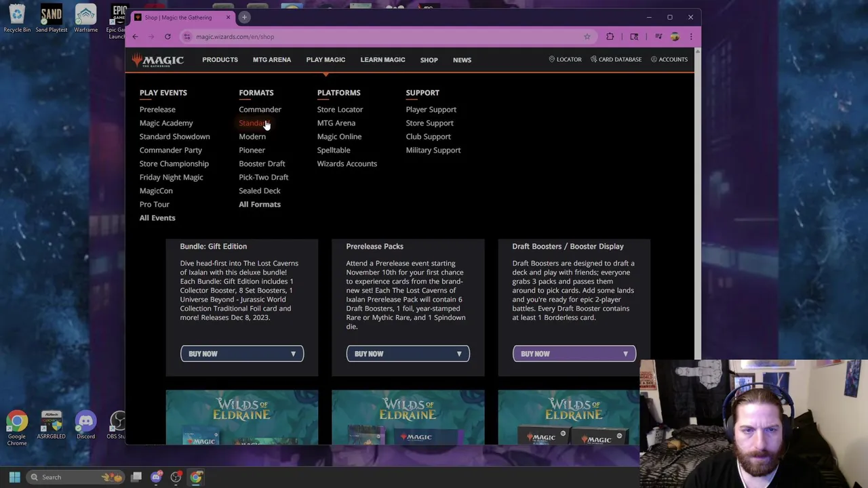This screenshot has height=488, width=868.
Task: Open Warframe desktop shortcut
Action: (85, 19)
